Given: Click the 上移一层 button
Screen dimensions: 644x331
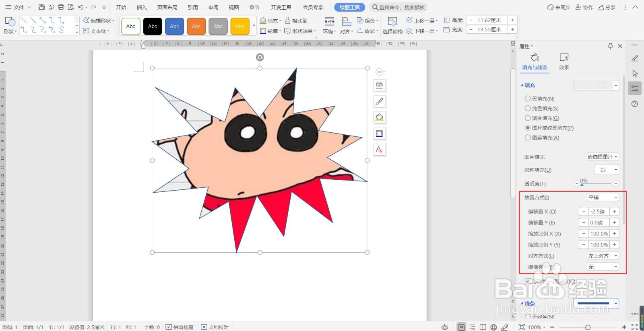Looking at the screenshot, I should point(421,21).
